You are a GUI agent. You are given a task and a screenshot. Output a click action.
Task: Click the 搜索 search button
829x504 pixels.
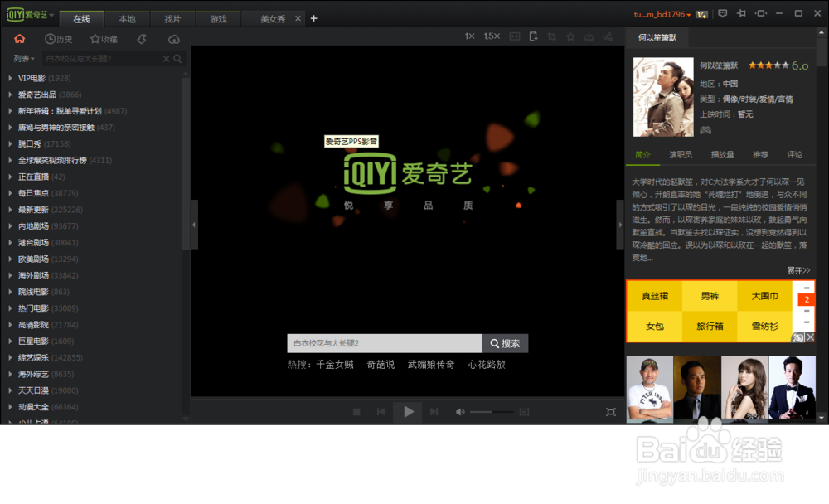pos(505,343)
